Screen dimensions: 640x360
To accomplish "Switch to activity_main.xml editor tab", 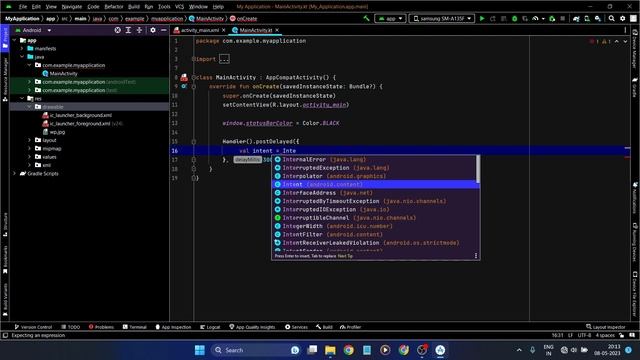I will [x=200, y=30].
